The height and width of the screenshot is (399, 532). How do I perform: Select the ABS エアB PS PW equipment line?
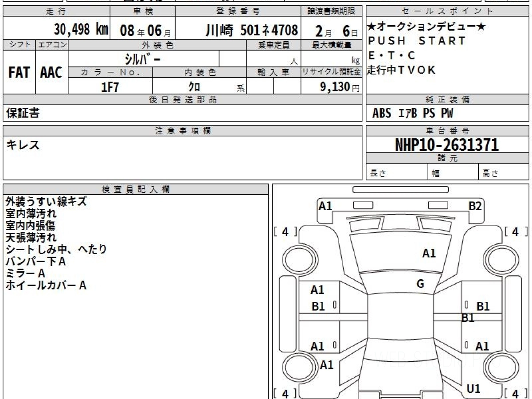413,113
